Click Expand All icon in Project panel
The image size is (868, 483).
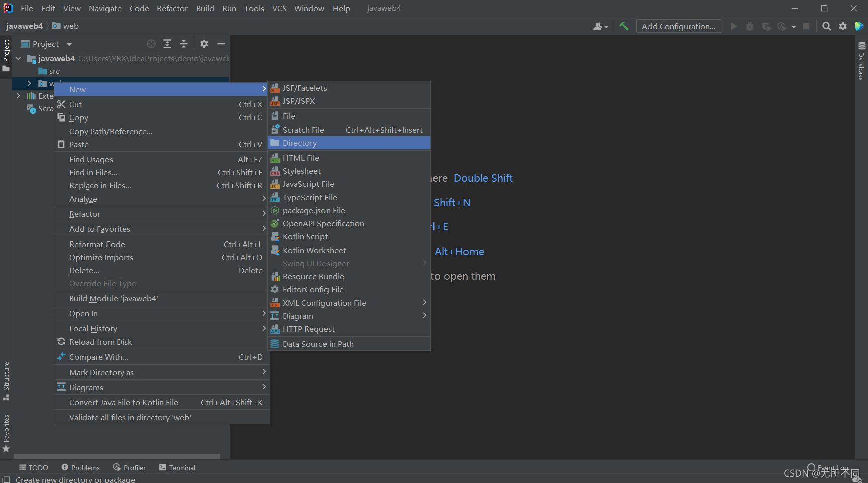(167, 44)
